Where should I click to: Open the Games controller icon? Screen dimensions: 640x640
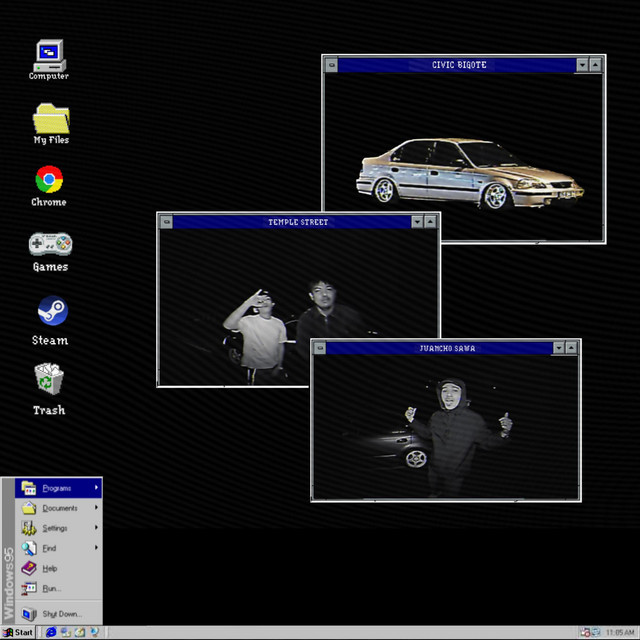point(50,244)
